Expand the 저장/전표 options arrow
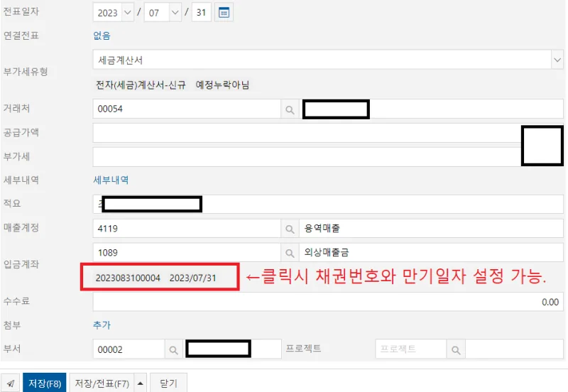Screen dimensions: 568x392 coord(140,383)
